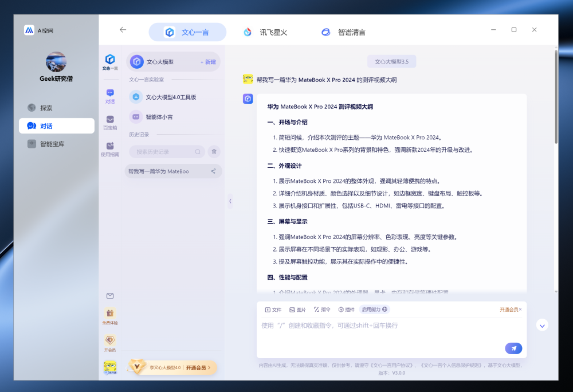The image size is (573, 392).
Task: Click title 华为 MateBook X Pro 2024 测评视频大纲
Action: (320, 107)
